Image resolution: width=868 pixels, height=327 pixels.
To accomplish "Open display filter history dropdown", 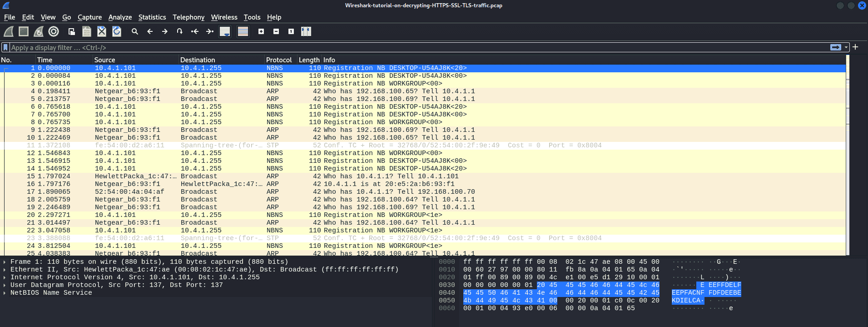I will [846, 47].
